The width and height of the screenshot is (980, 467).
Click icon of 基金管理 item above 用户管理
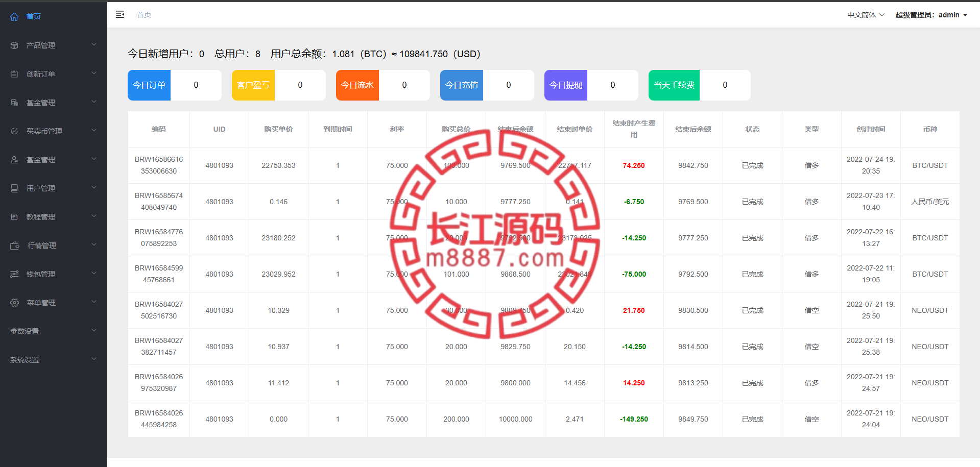coord(14,160)
